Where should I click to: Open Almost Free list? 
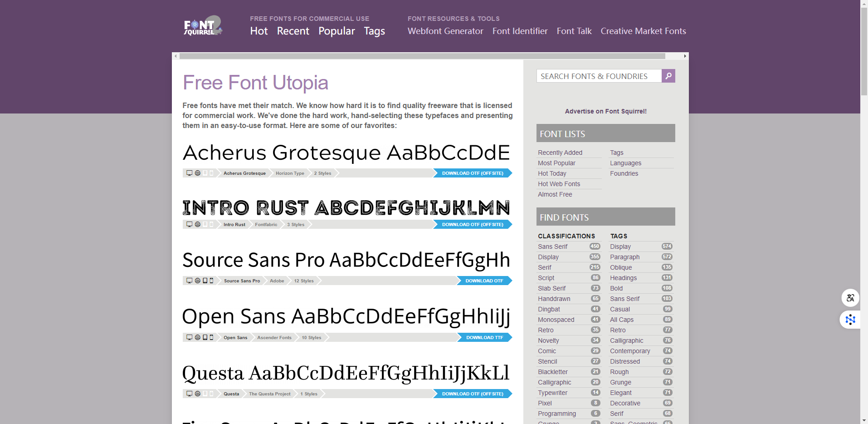pyautogui.click(x=555, y=194)
